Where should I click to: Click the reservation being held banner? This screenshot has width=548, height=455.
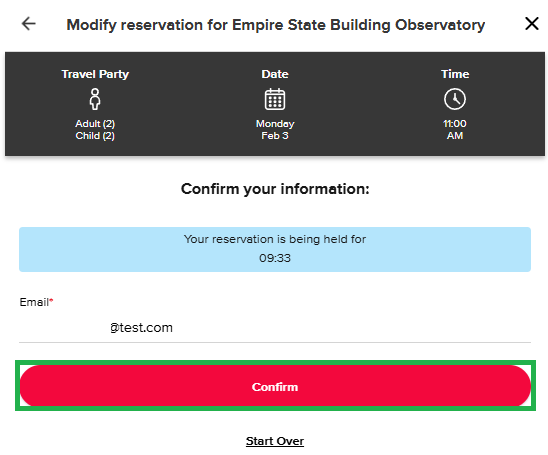[275, 249]
